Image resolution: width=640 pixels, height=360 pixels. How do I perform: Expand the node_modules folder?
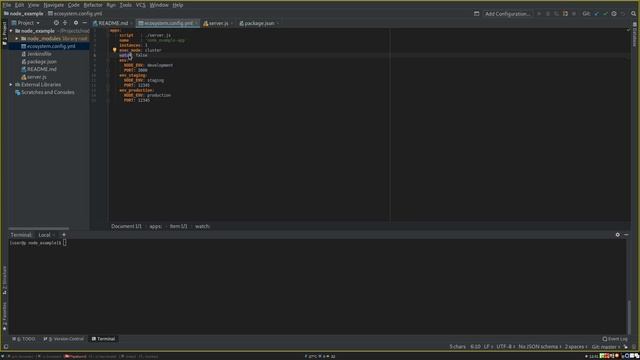(17, 38)
